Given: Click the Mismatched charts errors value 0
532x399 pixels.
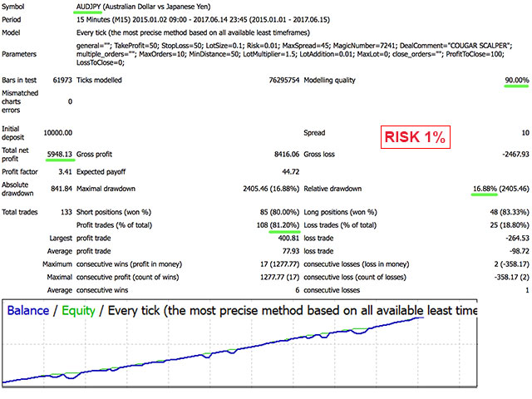Looking at the screenshot, I should 70,101.
